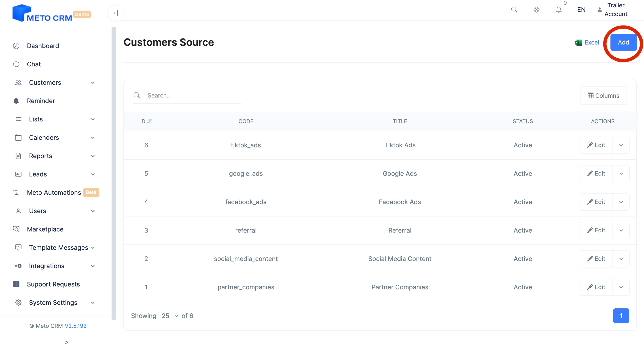Open the V2.5.192 version link
644x352 pixels.
pyautogui.click(x=76, y=326)
